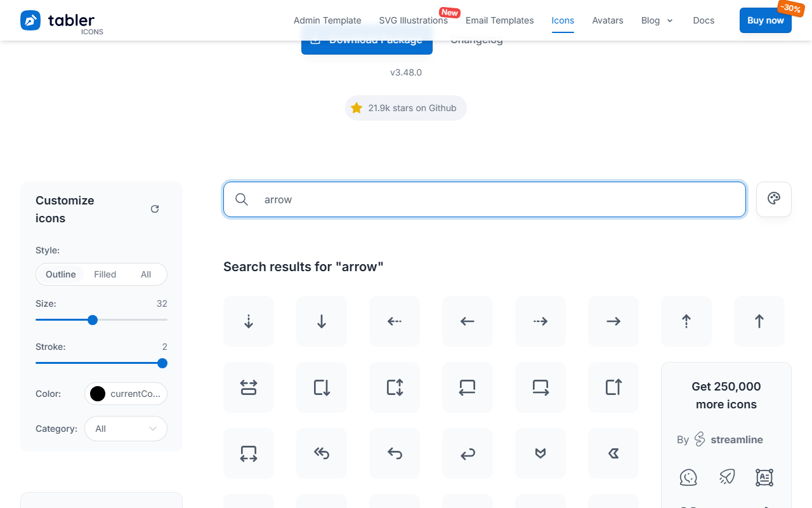812x508 pixels.
Task: Select the box with up-down arrow icon
Action: pyautogui.click(x=395, y=387)
